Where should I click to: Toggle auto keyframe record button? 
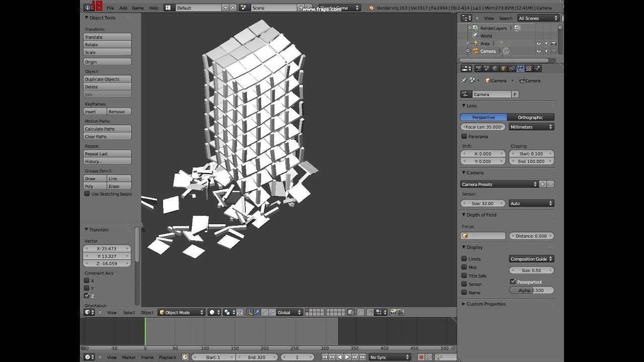click(421, 357)
